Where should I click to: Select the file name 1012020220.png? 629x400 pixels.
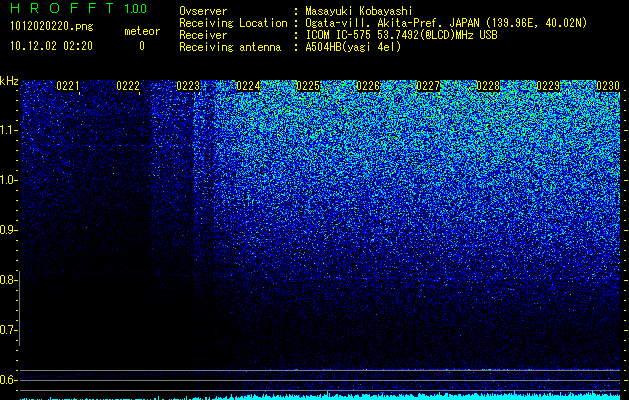click(x=52, y=27)
